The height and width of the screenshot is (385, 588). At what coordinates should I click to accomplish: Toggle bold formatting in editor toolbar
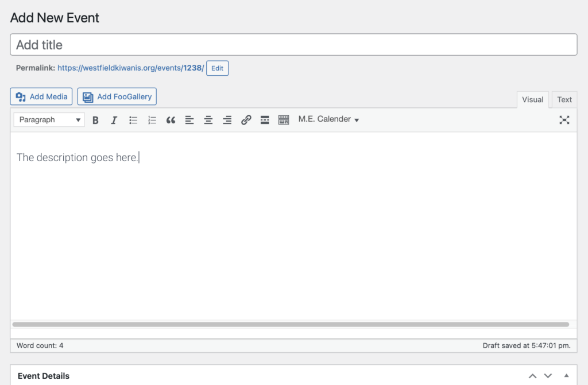(x=95, y=120)
